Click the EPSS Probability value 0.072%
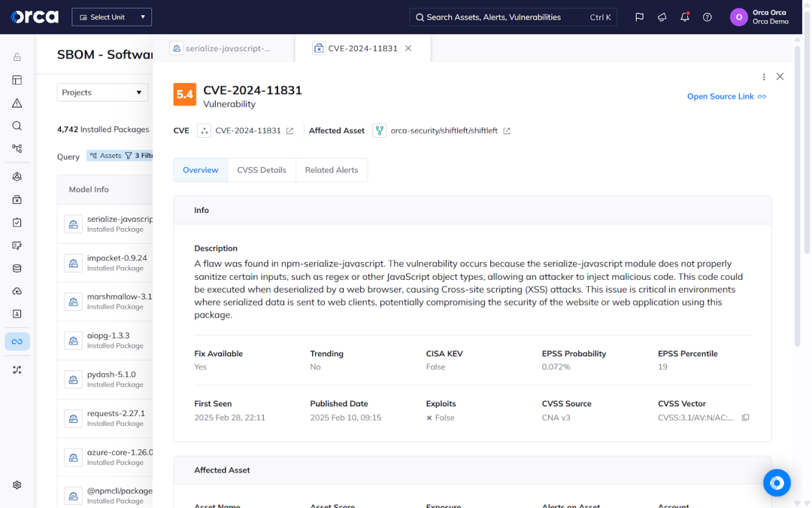The height and width of the screenshot is (508, 812). click(556, 367)
